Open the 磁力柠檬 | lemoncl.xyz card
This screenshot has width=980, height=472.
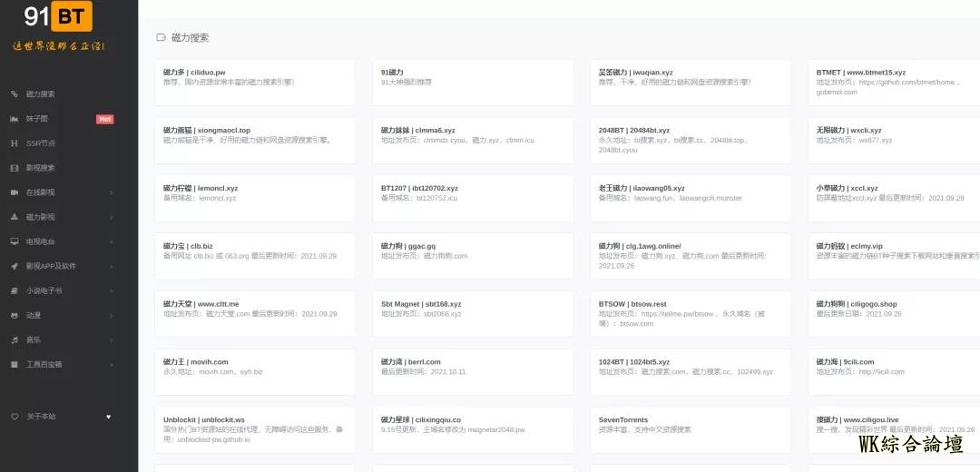255,198
